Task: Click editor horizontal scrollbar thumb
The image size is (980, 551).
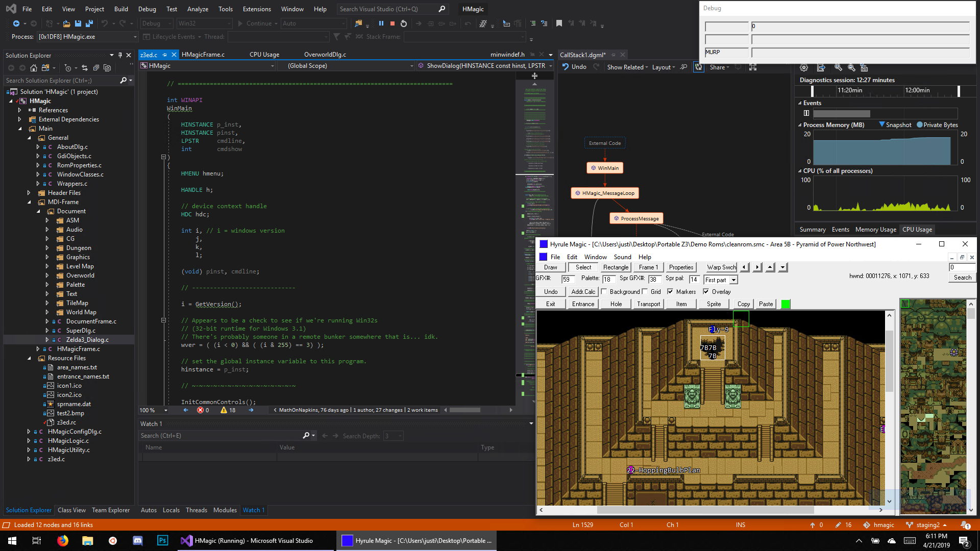Action: coord(464,410)
